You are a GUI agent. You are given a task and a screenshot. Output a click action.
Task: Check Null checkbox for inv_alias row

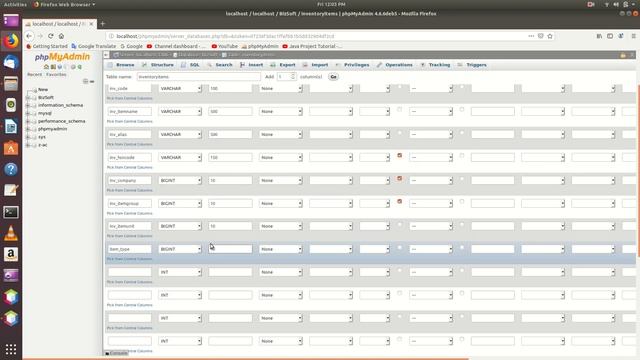[x=400, y=133]
